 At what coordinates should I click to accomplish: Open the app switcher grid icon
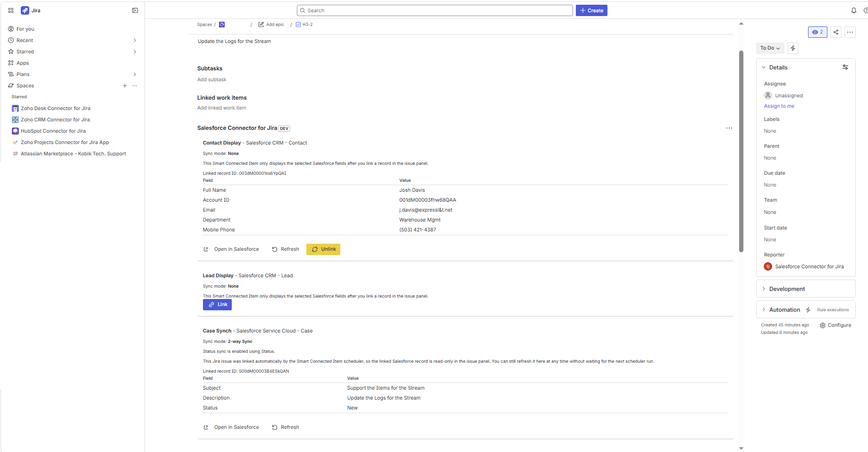[x=11, y=10]
